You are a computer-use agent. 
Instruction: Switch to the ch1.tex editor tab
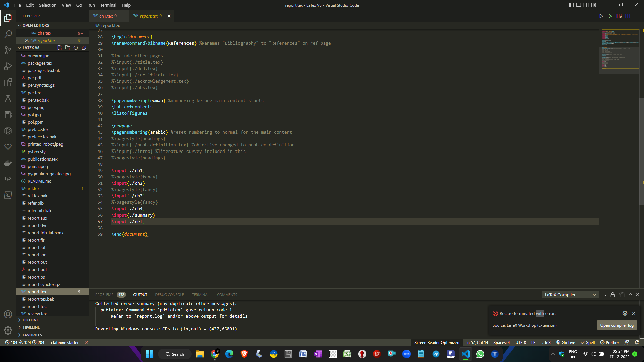(x=108, y=16)
